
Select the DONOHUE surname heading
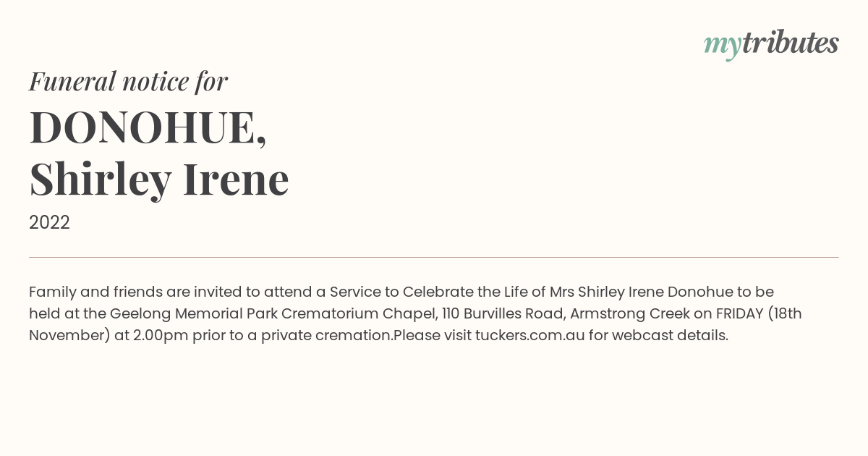148,128
